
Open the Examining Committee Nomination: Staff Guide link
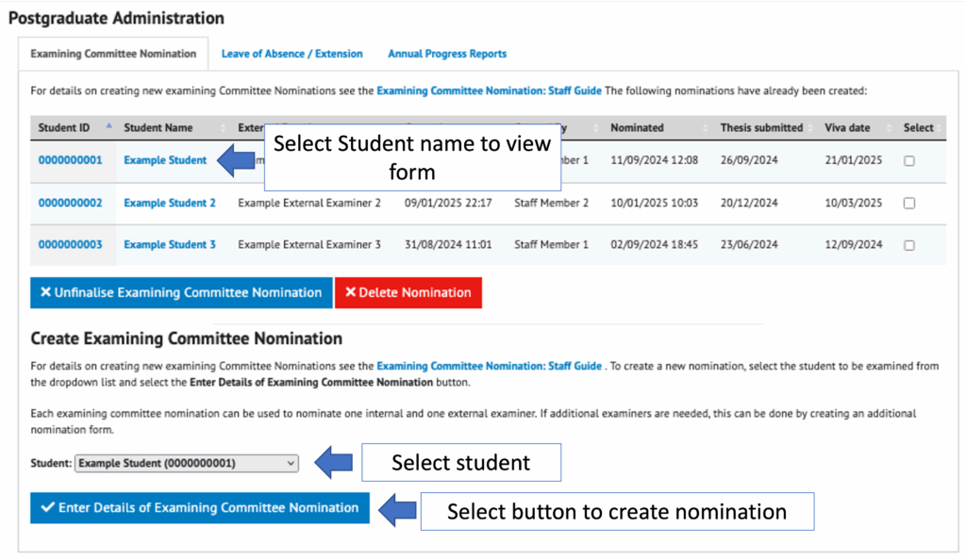[488, 91]
